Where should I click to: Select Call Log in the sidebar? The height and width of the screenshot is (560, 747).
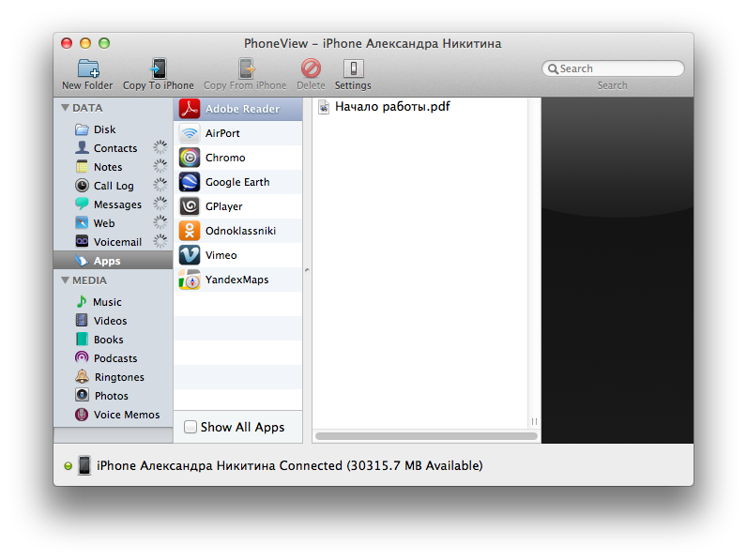coord(113,186)
